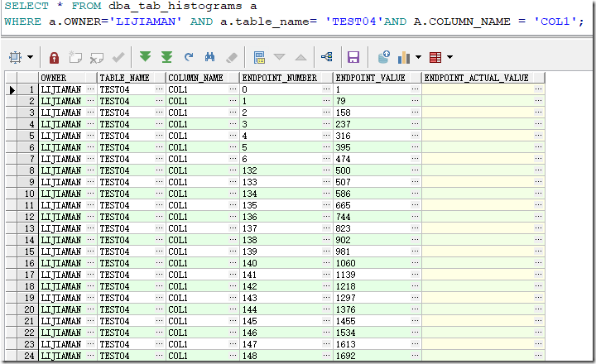
Task: Click the previous record down-triangle icon
Action: point(280,57)
